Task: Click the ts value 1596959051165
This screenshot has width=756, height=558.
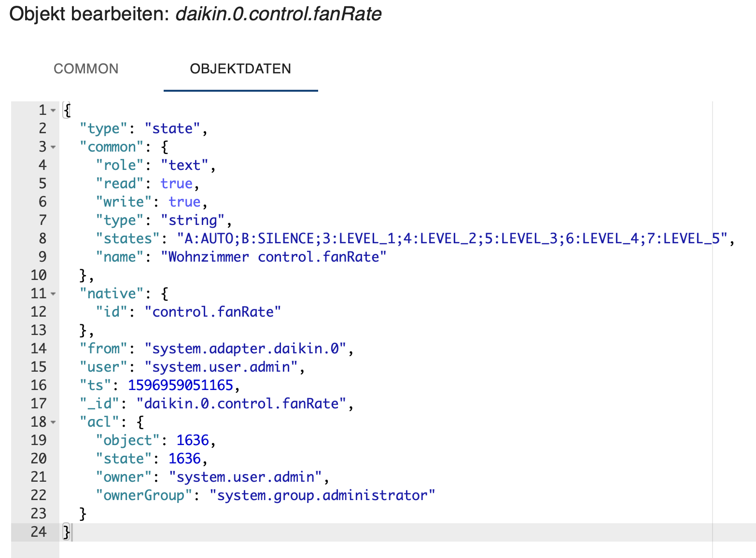Action: [x=180, y=385]
